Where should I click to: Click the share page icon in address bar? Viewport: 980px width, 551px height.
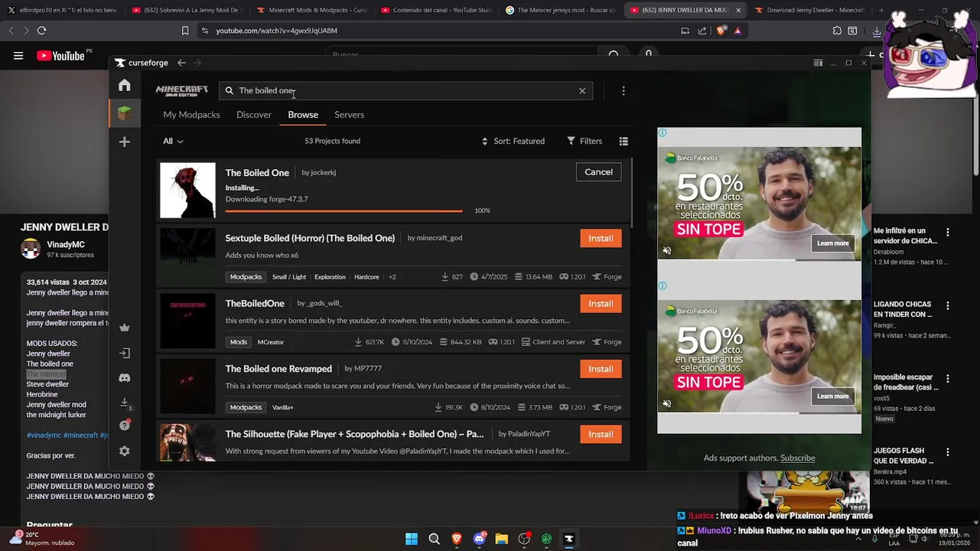[x=702, y=31]
